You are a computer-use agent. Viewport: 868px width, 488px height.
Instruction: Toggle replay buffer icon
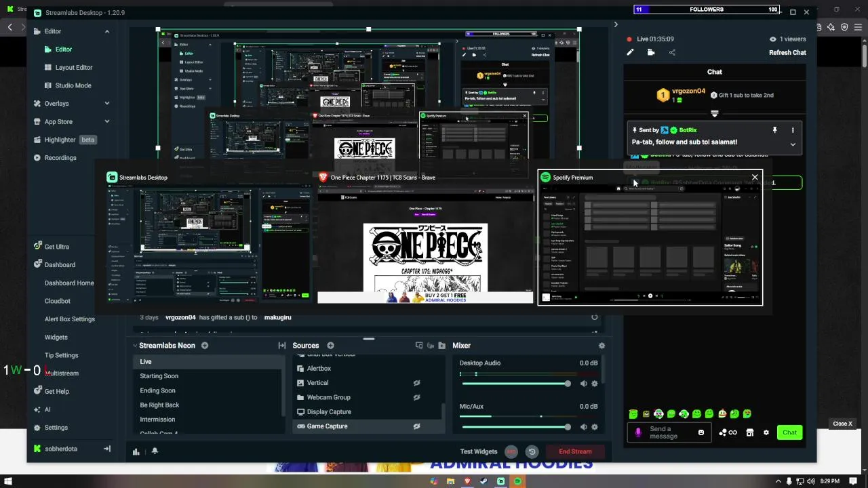click(532, 451)
